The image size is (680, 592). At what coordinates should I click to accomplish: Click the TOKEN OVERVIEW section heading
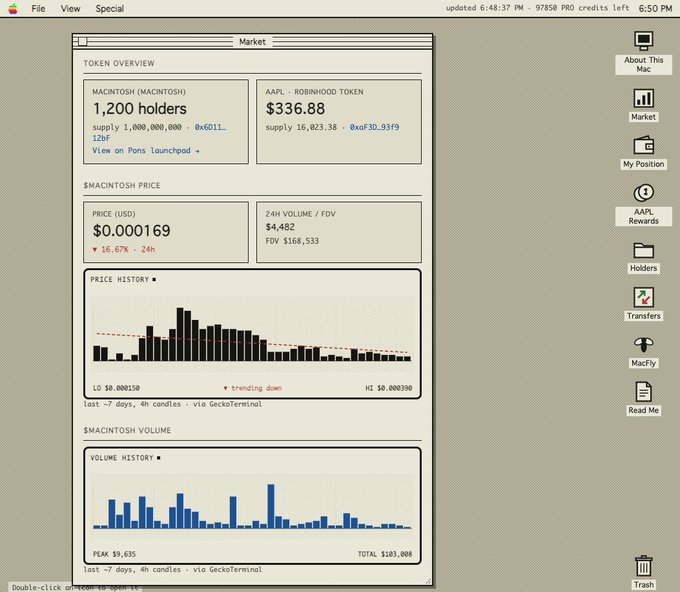click(119, 63)
